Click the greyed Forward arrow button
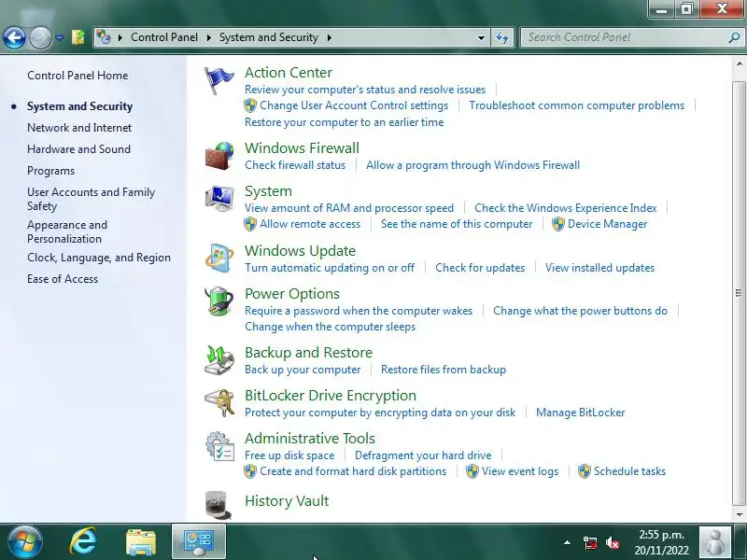The height and width of the screenshot is (560, 747). tap(40, 37)
